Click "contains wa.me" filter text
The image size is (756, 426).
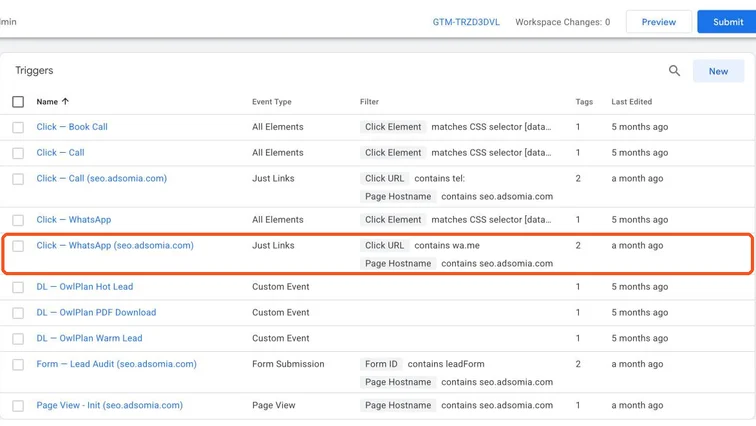point(447,245)
